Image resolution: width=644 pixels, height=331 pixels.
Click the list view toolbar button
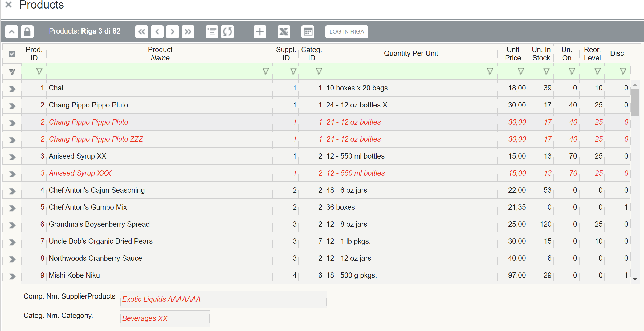coord(212,32)
